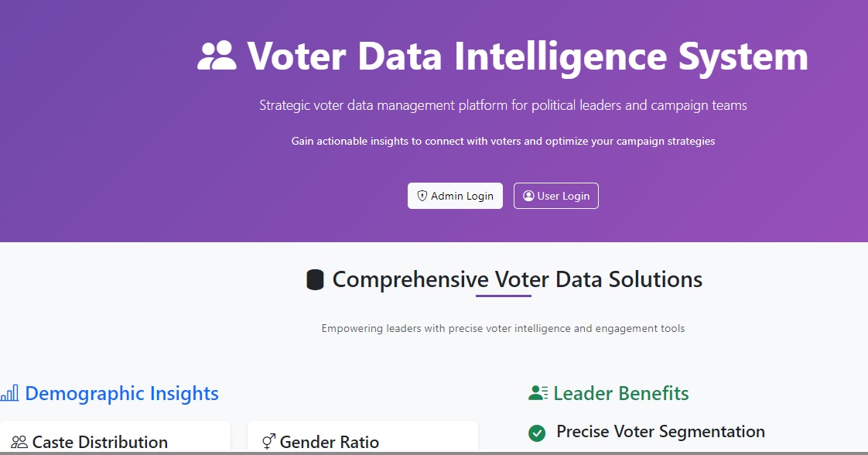Click the horizontal scrollbar at the page bottom
The height and width of the screenshot is (455, 868).
(433, 453)
